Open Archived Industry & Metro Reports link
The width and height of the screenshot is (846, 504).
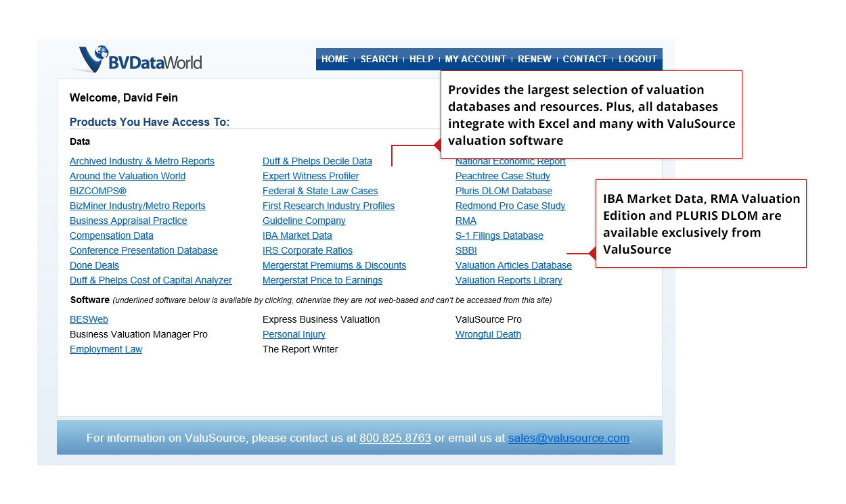(142, 161)
